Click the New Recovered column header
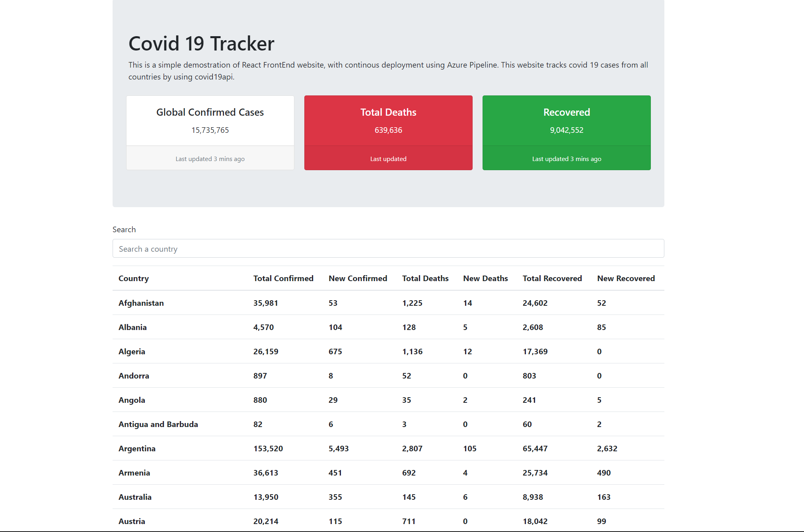Viewport: 804px width, 532px height. pos(625,278)
